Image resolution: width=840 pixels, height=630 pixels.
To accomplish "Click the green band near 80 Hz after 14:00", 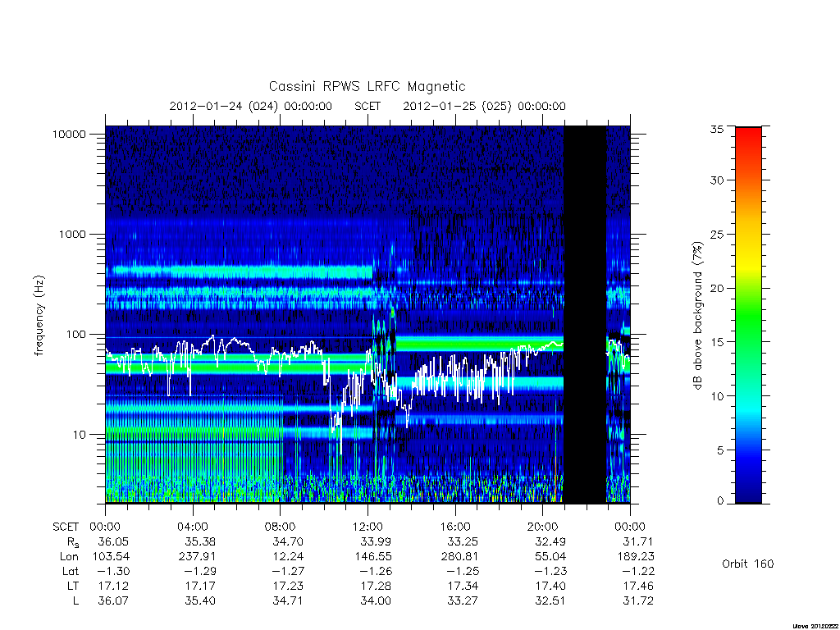I will [479, 344].
